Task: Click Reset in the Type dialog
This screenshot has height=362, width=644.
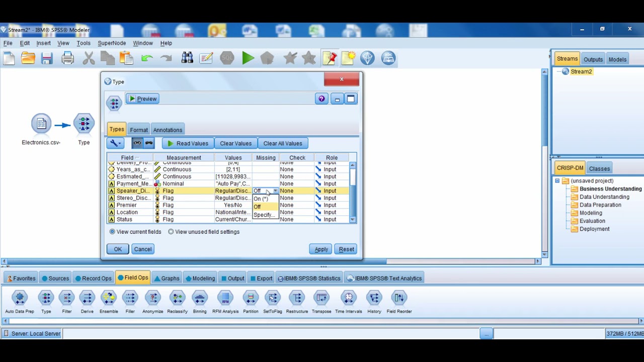Action: (x=346, y=249)
